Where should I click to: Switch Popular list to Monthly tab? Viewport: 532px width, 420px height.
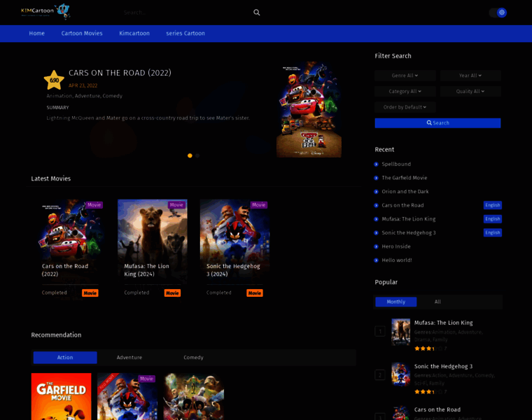point(396,302)
